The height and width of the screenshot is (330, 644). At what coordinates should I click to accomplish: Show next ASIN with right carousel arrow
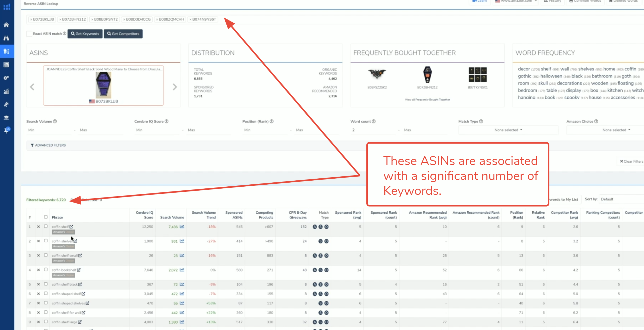[175, 87]
